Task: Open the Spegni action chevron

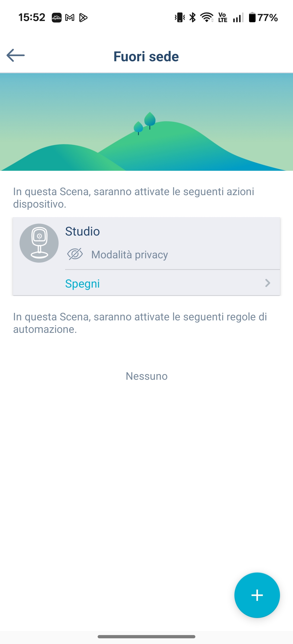Action: 267,283
